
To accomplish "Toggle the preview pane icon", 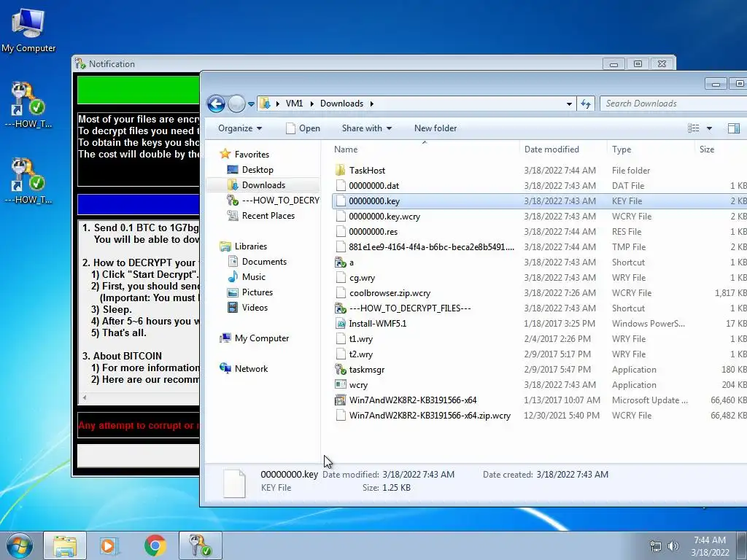I will (x=734, y=128).
